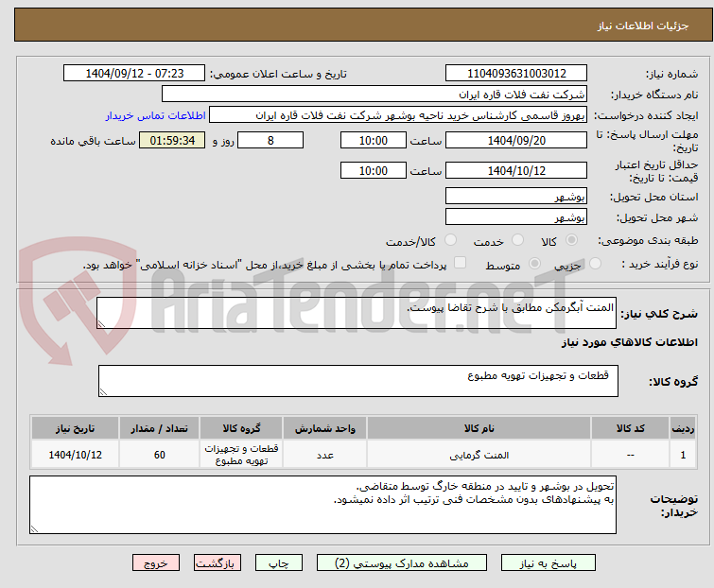This screenshot has width=714, height=588.
Task: Click the need date cell 1404/10/12 in table
Action: [75, 455]
